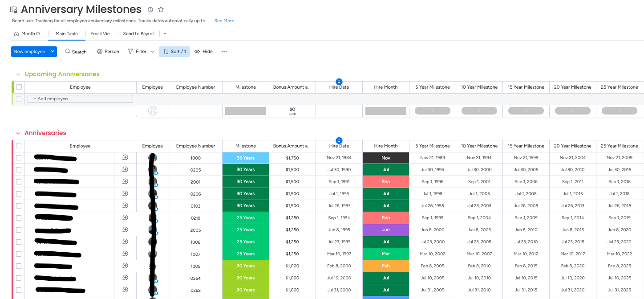The width and height of the screenshot is (644, 299).
Task: Open Search in the board toolbar
Action: coord(76,52)
